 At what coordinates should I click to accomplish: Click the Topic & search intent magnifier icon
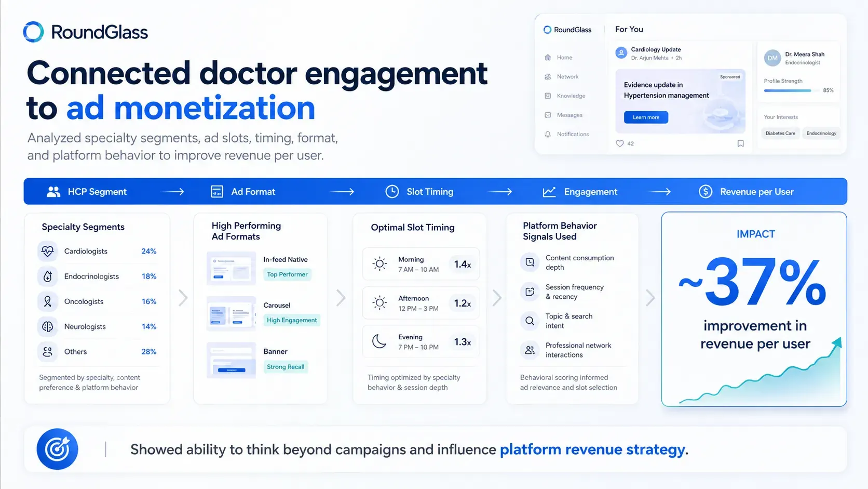pyautogui.click(x=530, y=321)
